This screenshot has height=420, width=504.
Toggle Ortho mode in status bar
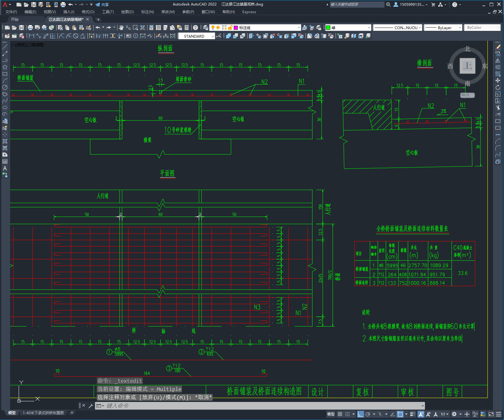[x=361, y=414]
